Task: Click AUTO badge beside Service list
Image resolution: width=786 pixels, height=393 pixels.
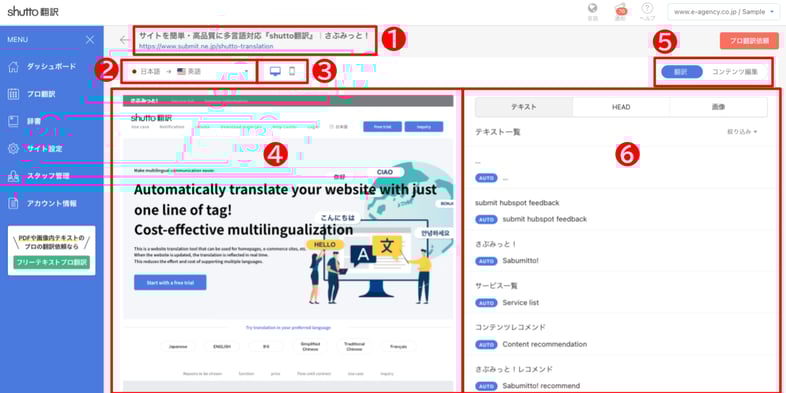Action: (x=486, y=303)
